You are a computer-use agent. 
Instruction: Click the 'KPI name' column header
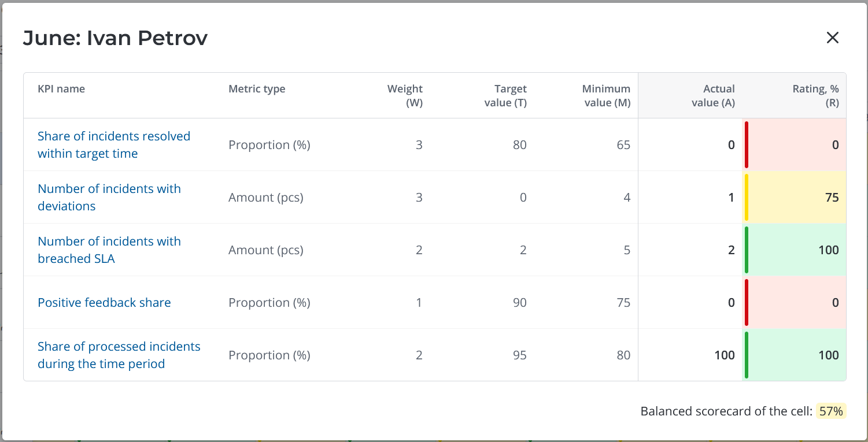tap(61, 89)
